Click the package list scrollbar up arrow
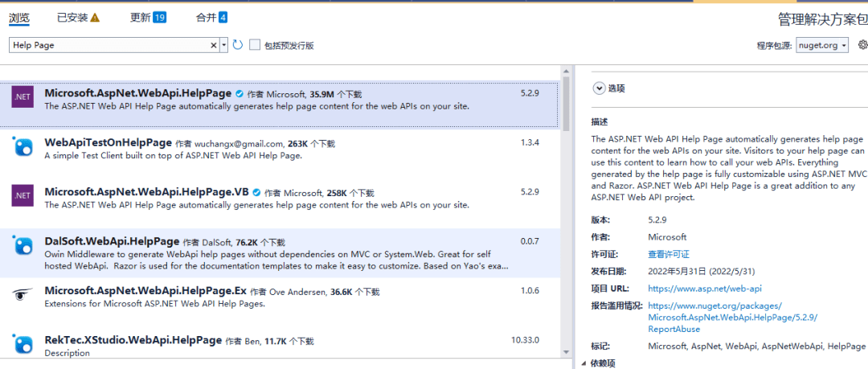 point(565,71)
